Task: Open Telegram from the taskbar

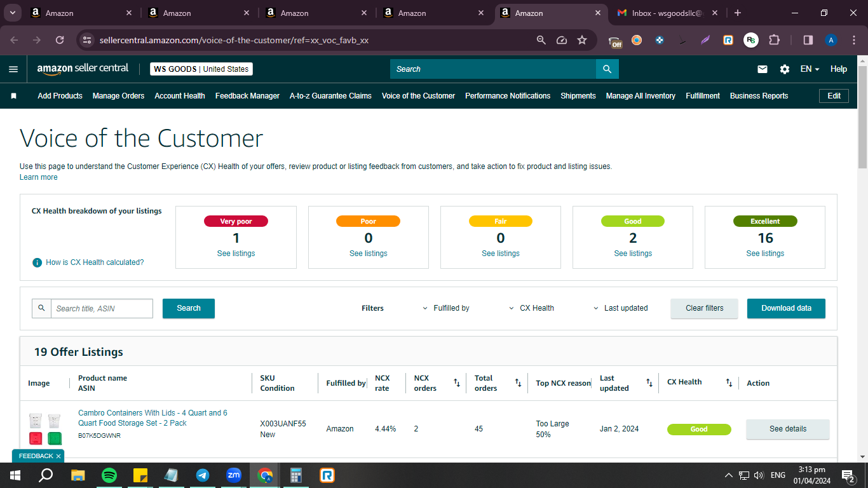Action: coord(203,475)
